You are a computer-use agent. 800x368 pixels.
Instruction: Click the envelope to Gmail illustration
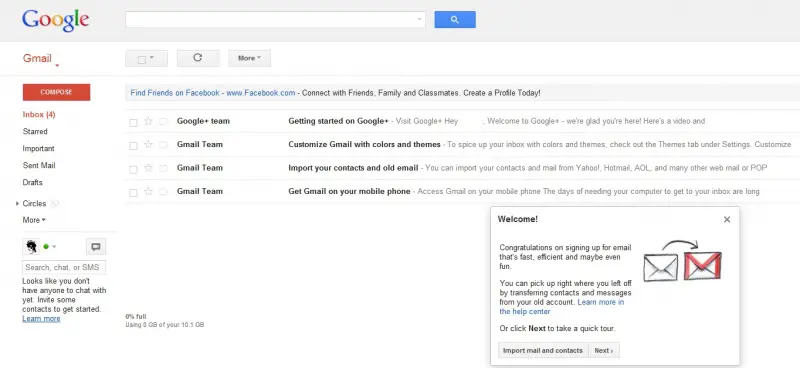click(x=683, y=261)
